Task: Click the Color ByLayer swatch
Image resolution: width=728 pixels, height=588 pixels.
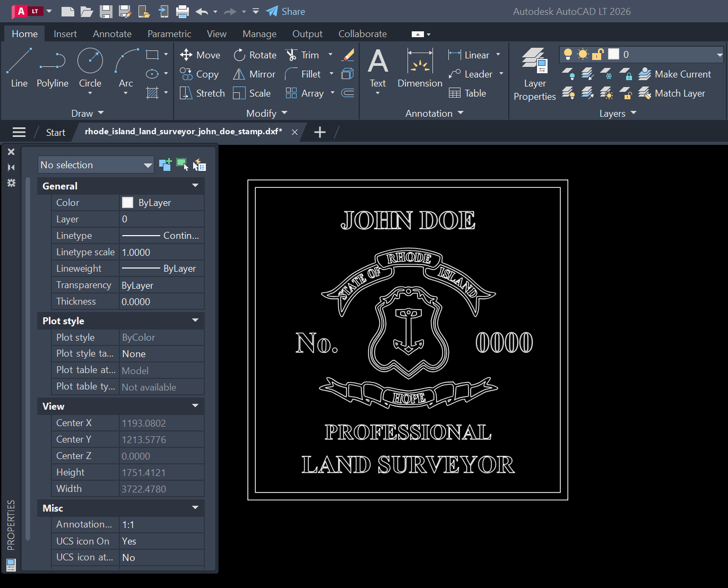Action: pos(128,202)
